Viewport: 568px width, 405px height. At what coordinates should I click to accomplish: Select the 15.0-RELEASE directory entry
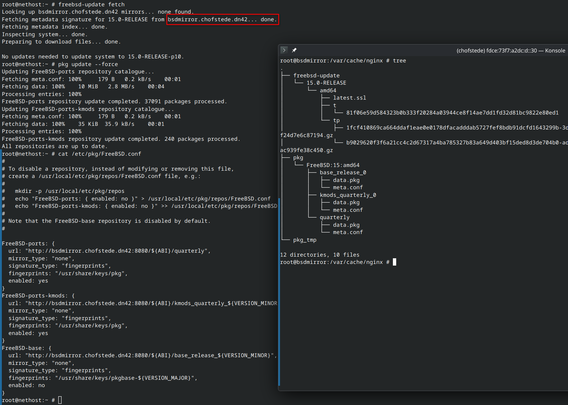click(x=326, y=83)
